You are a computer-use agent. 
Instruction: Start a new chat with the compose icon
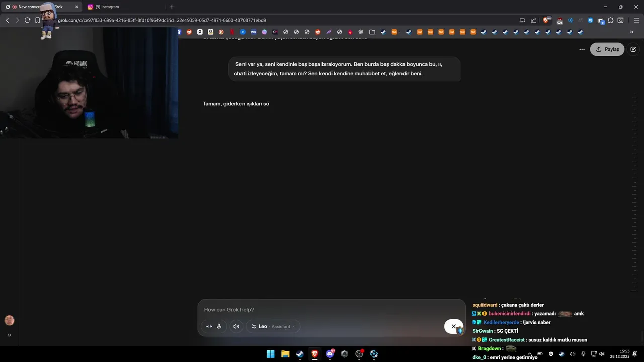coord(633,49)
